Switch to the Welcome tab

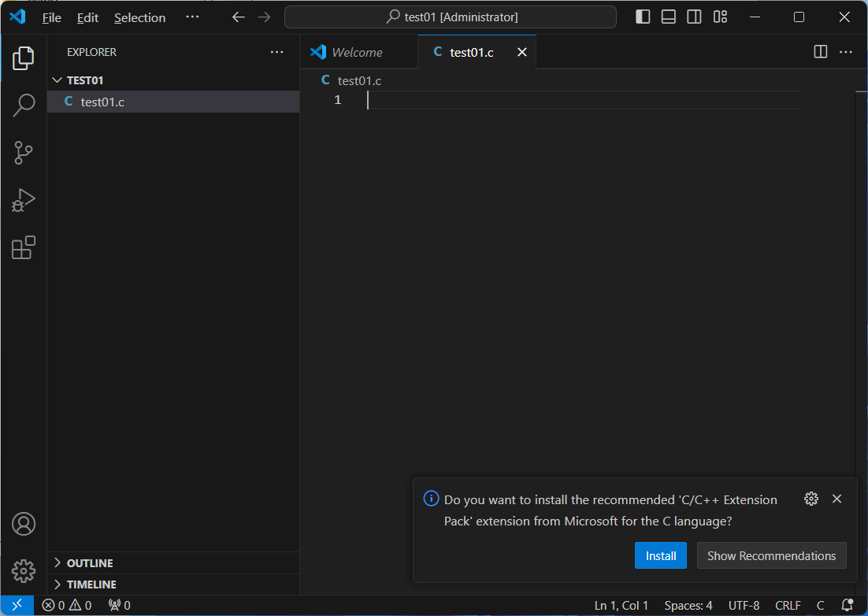[358, 52]
